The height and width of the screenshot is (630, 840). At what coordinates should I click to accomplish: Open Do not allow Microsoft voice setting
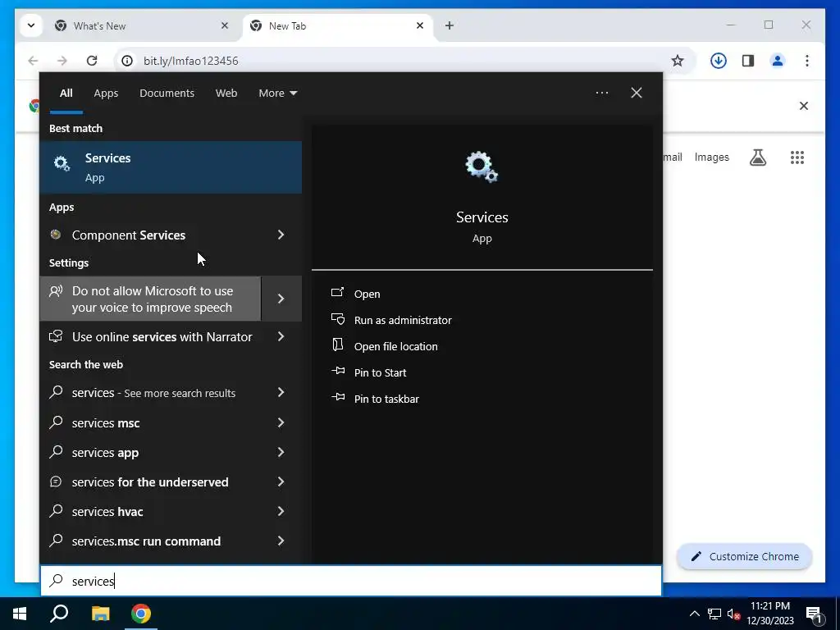(150, 299)
